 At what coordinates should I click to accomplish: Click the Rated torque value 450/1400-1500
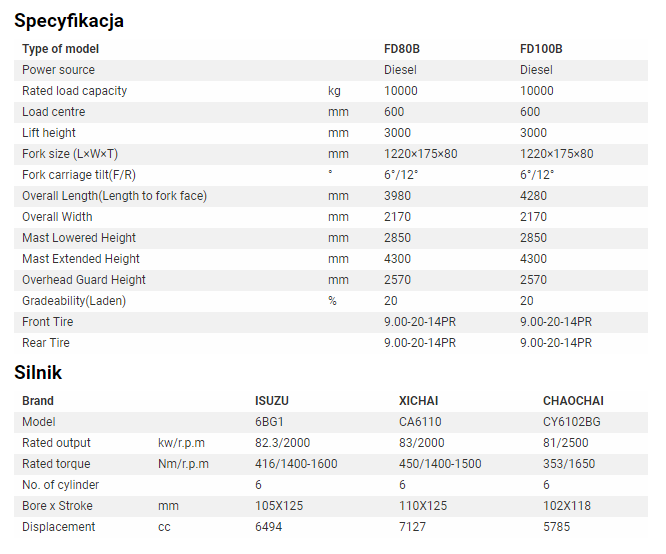(440, 464)
